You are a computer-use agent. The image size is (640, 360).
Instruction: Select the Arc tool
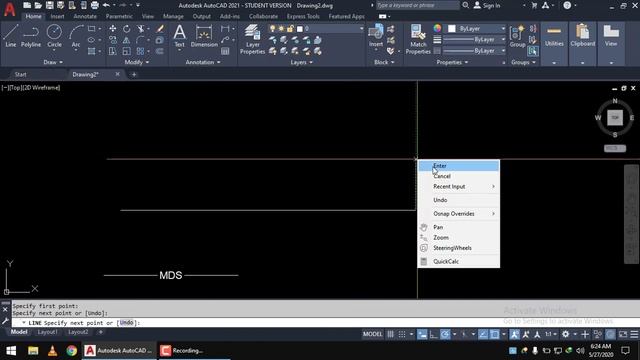coord(76,36)
